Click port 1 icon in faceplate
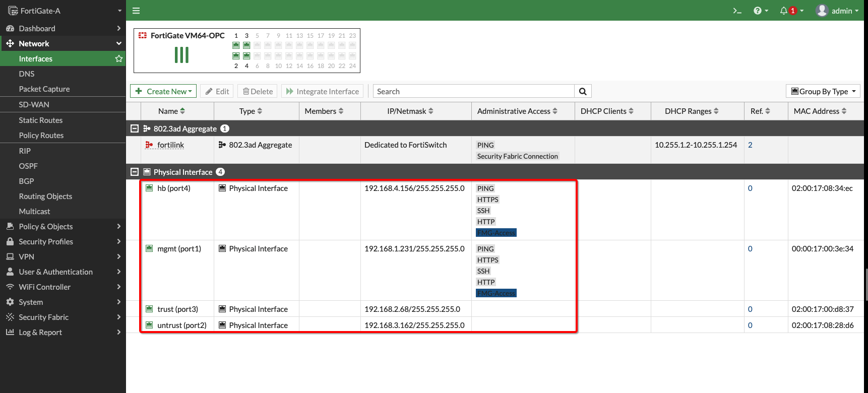 (x=236, y=45)
